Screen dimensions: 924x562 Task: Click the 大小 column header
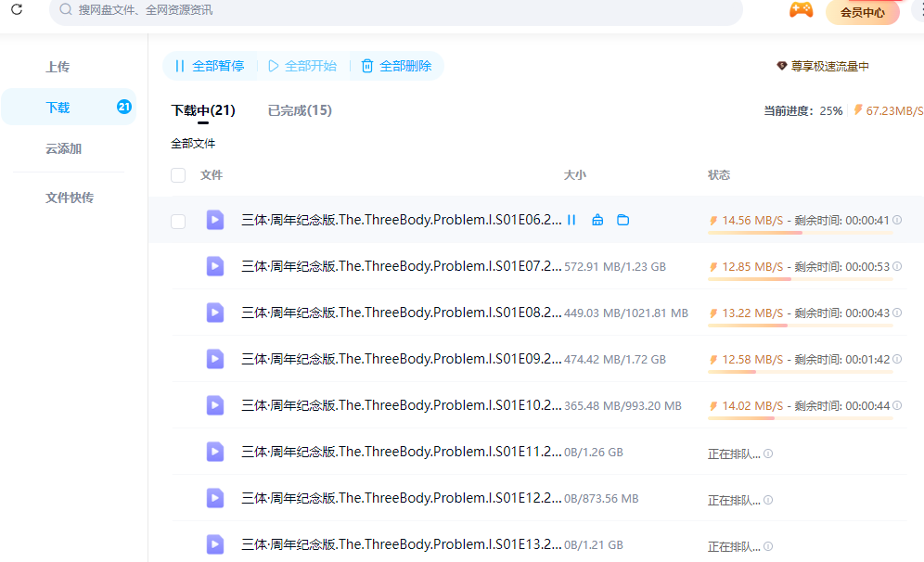click(x=574, y=175)
